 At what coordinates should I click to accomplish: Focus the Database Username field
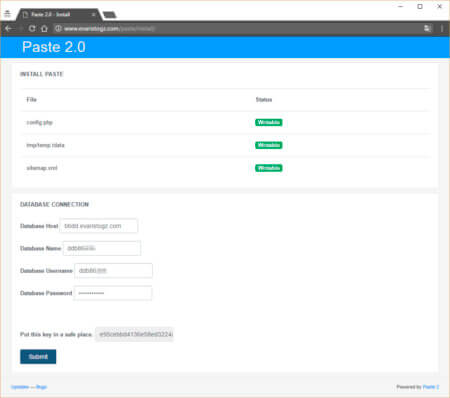[114, 271]
